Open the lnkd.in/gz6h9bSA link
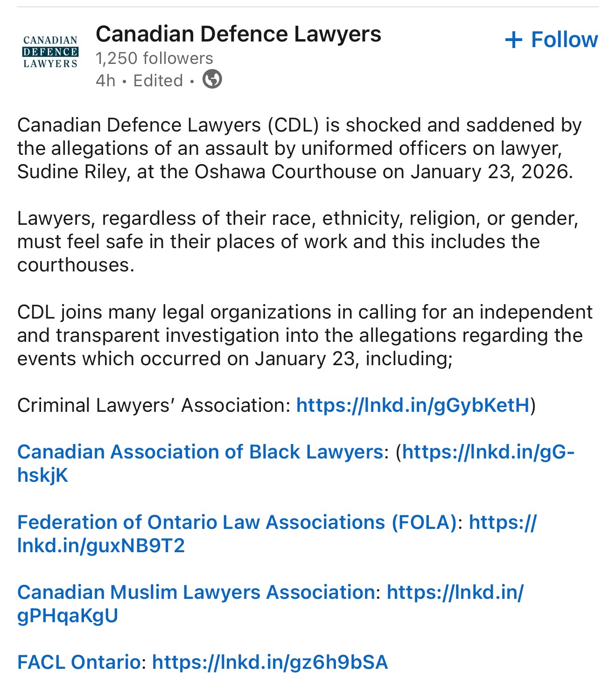 pos(270,662)
